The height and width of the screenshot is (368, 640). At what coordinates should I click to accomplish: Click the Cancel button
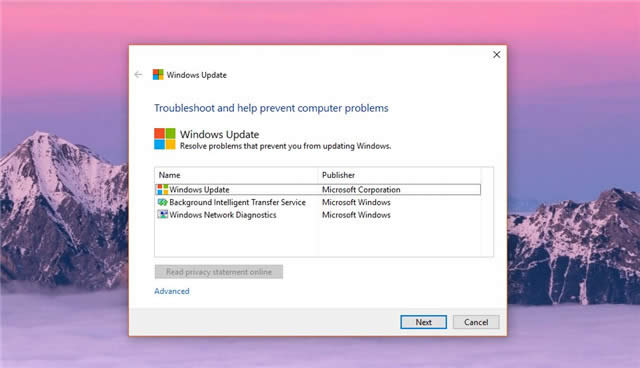[476, 322]
